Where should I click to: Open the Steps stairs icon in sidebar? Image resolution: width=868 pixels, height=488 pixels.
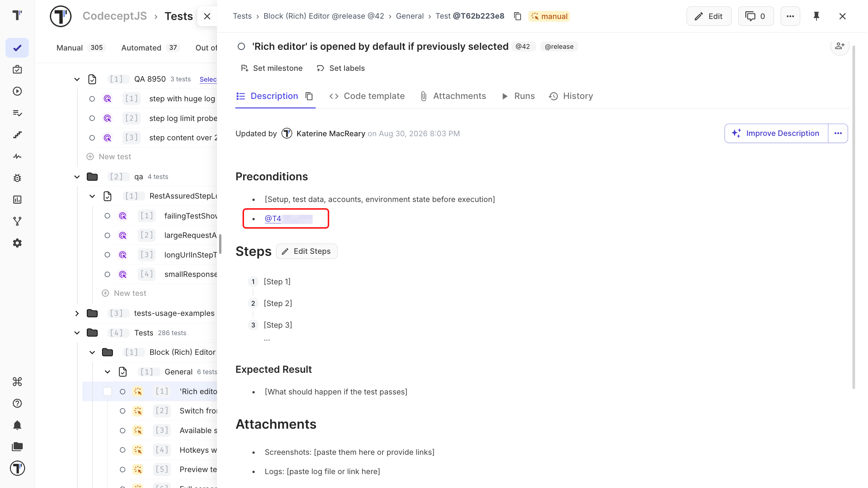click(x=17, y=135)
